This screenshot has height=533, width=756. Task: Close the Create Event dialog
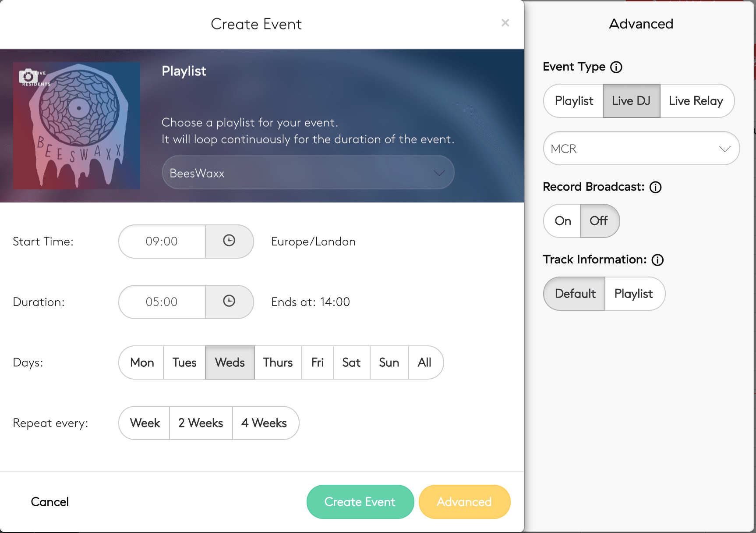tap(505, 23)
